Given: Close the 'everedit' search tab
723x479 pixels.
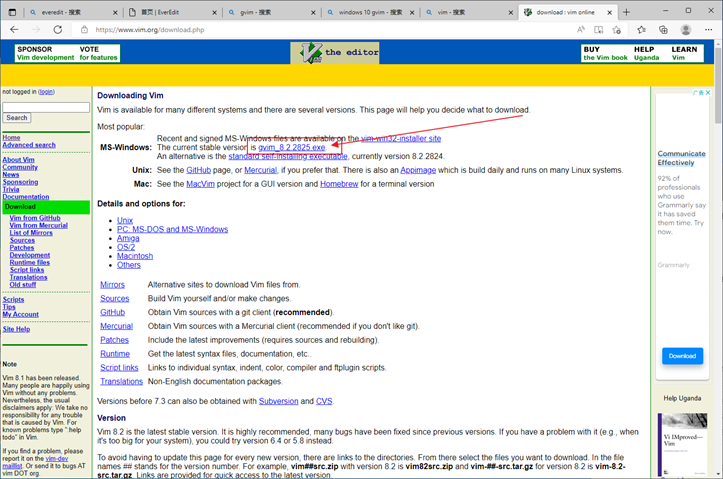Looking at the screenshot, I should (x=115, y=12).
